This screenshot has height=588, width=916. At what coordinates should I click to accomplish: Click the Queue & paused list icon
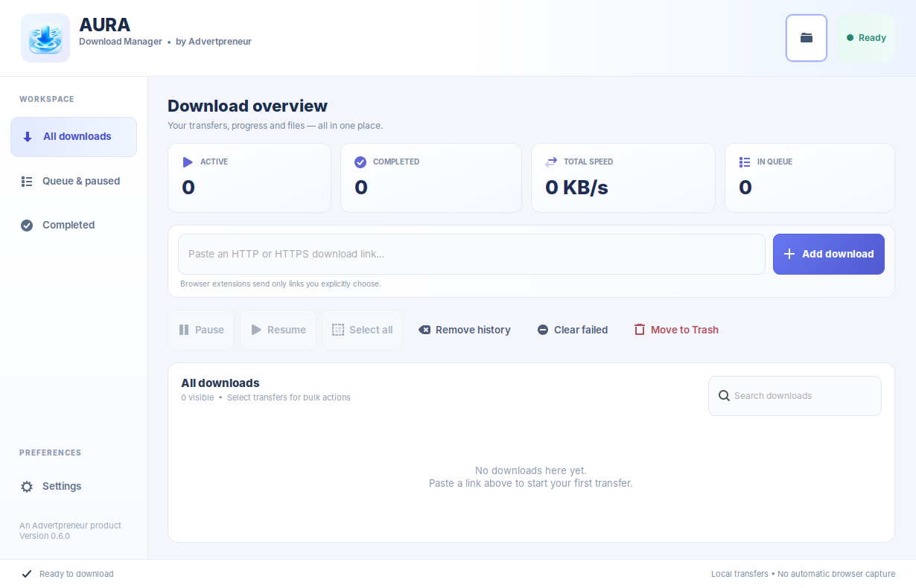(x=27, y=182)
